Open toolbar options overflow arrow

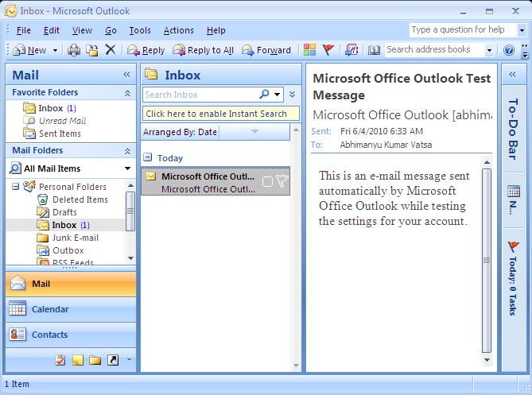click(x=525, y=50)
